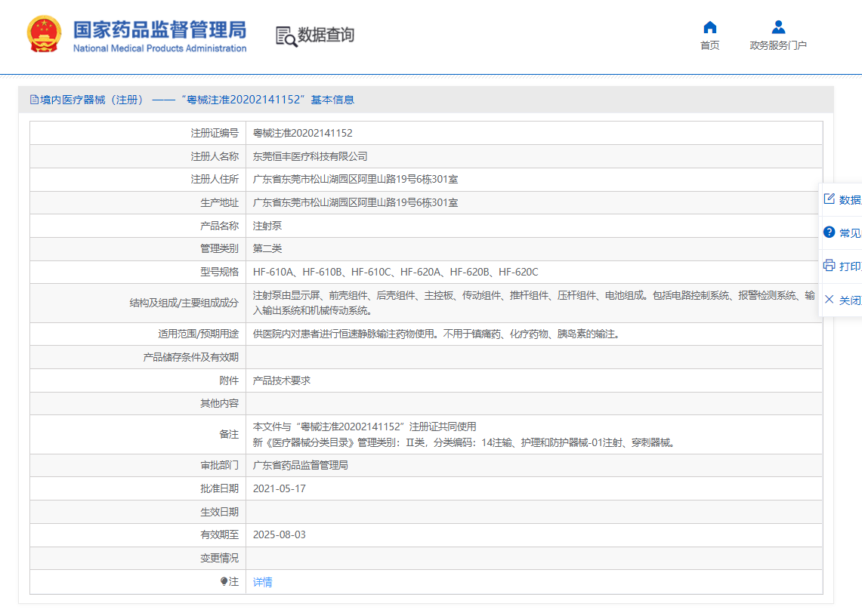862x616 pixels.
Task: Open the 数据查询 search icon
Action: click(x=286, y=36)
